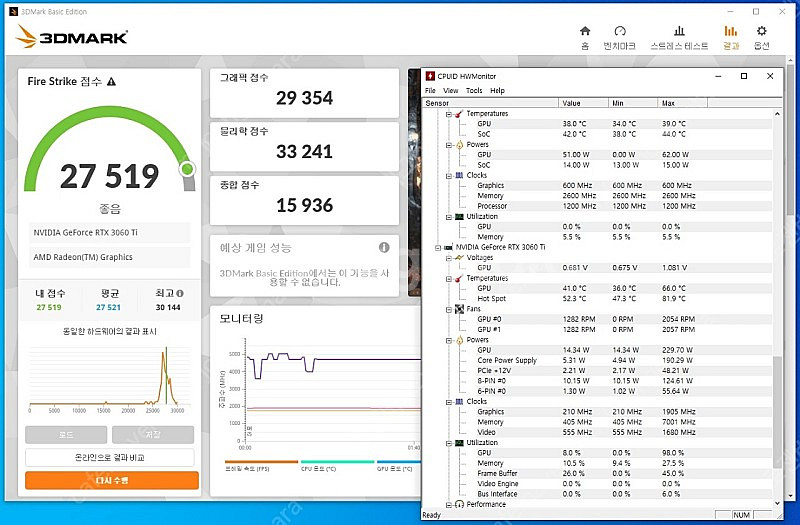This screenshot has height=525, width=800.
Task: Click the Value column header
Action: click(583, 103)
